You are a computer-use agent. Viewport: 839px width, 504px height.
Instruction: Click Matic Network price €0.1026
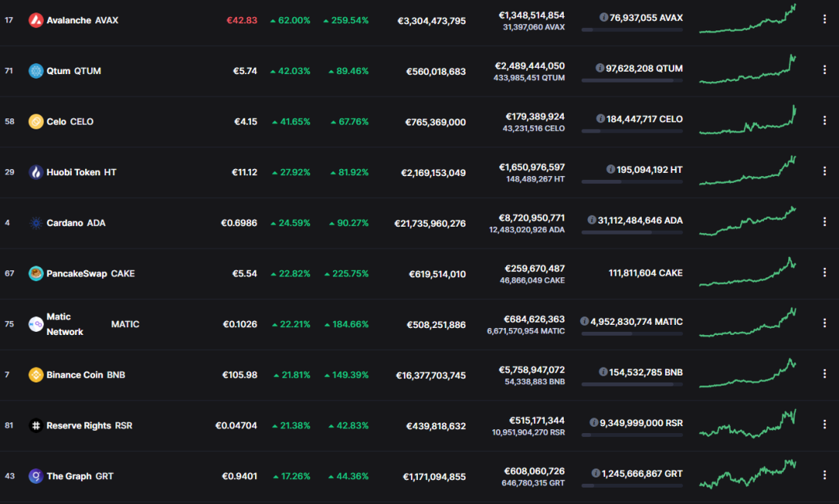(240, 324)
